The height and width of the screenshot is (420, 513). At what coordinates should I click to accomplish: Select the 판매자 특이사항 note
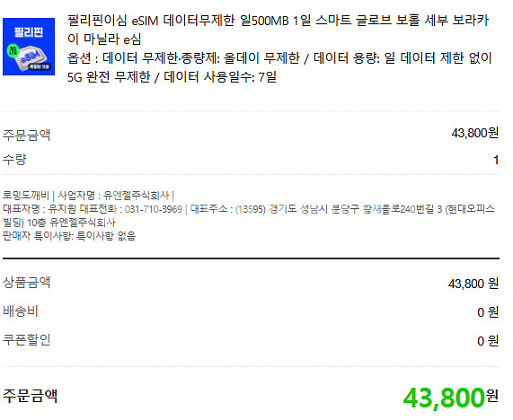pyautogui.click(x=69, y=236)
